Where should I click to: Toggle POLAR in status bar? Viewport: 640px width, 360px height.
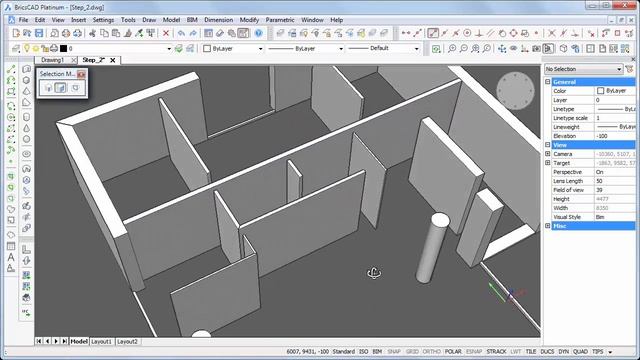click(453, 351)
